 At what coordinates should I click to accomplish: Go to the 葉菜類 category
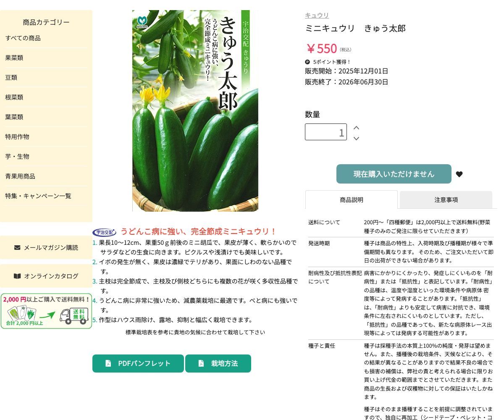point(14,117)
